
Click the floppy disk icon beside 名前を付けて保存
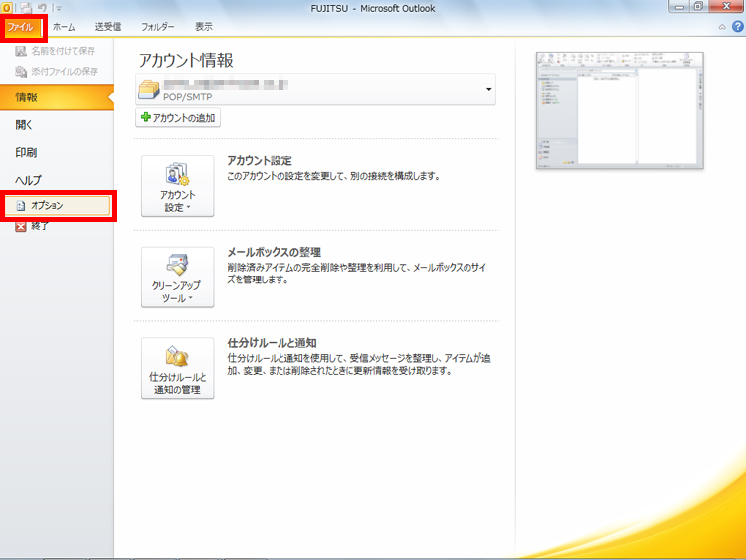coord(21,51)
